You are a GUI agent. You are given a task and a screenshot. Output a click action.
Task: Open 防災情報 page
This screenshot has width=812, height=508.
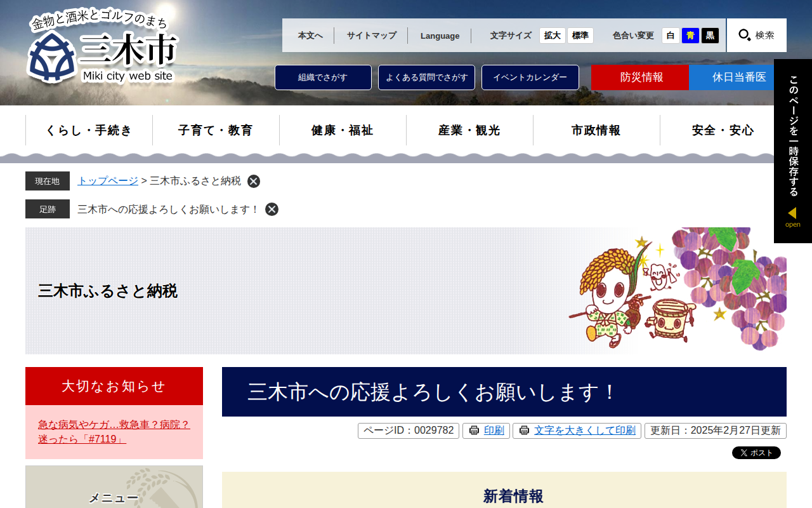click(x=640, y=77)
